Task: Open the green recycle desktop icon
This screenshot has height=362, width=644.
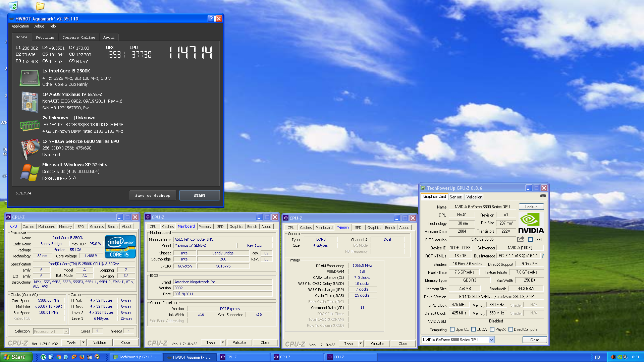Action: tap(13, 6)
